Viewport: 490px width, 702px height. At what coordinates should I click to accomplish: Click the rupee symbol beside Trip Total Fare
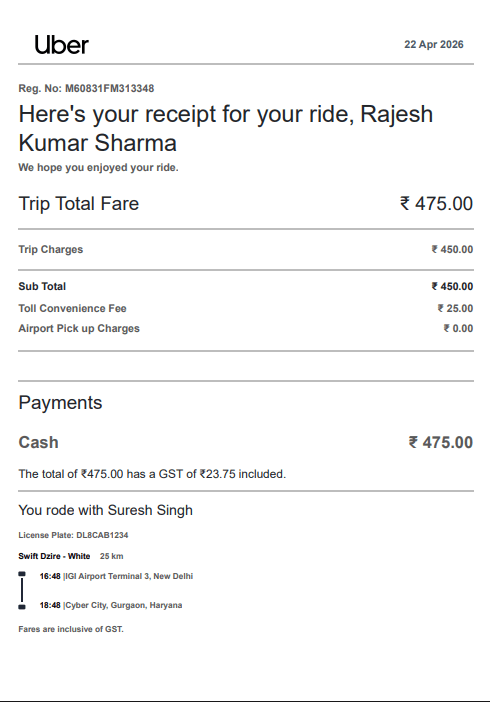click(x=405, y=203)
